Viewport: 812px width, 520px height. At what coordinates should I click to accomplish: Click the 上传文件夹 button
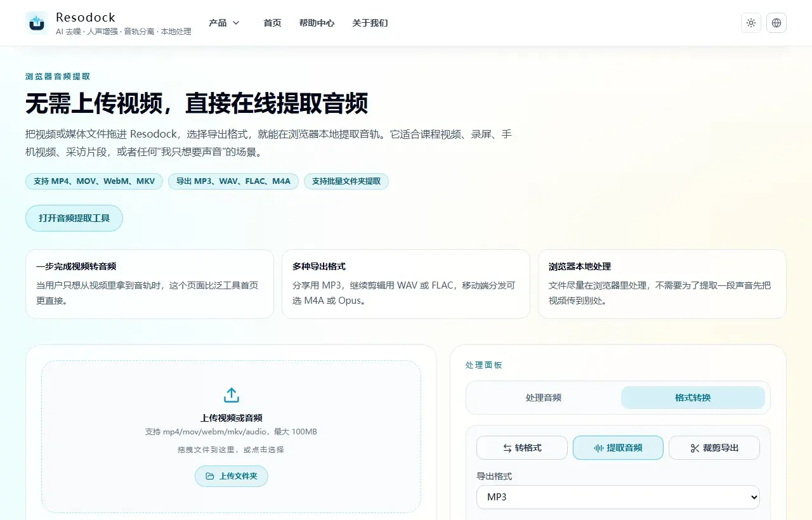click(x=232, y=476)
